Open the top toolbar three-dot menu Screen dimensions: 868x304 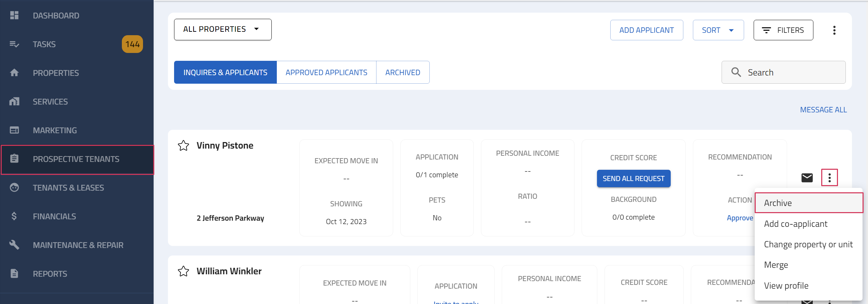point(834,30)
